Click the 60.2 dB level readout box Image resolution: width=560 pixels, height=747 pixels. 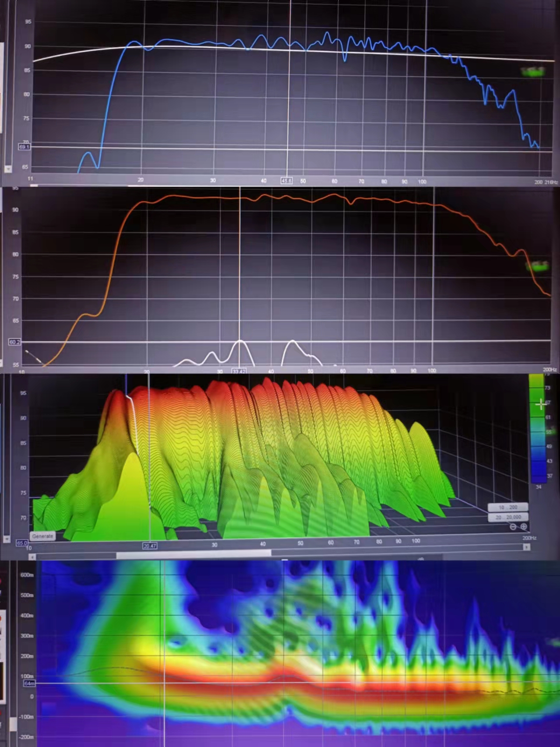(14, 342)
